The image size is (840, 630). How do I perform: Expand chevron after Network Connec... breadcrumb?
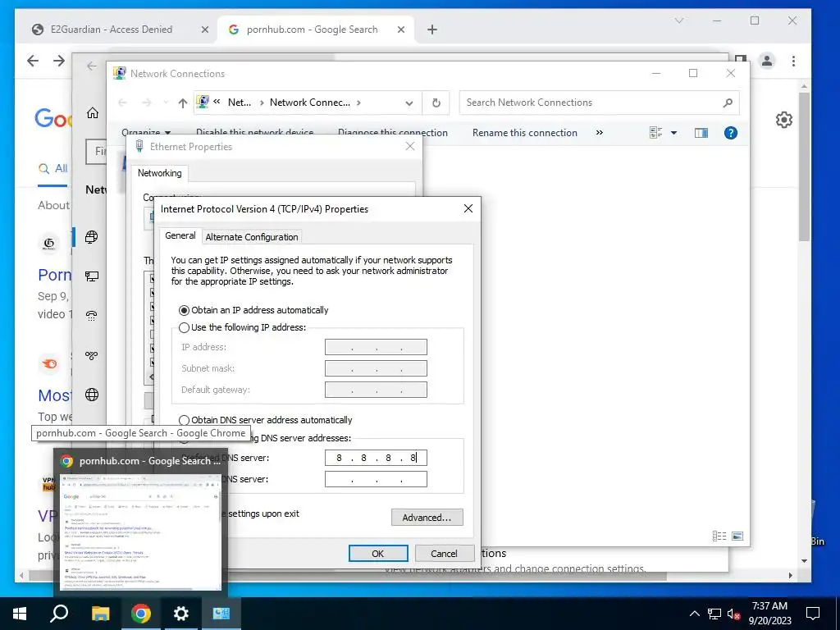[x=358, y=103]
